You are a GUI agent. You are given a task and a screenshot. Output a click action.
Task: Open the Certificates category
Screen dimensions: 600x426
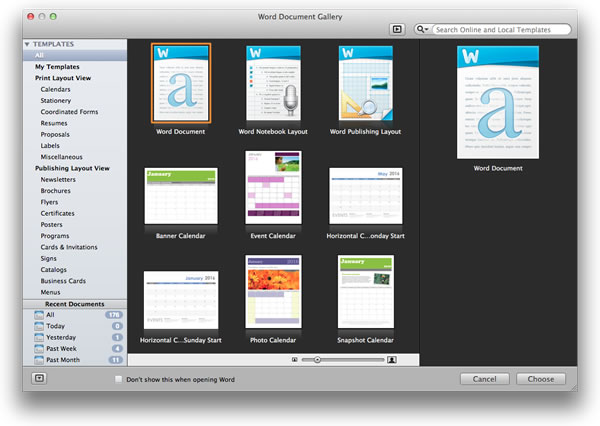[57, 213]
